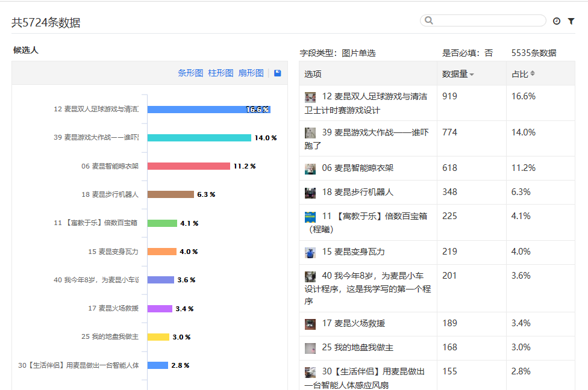
Task: Switch chart to 柱形图
Action: point(220,73)
